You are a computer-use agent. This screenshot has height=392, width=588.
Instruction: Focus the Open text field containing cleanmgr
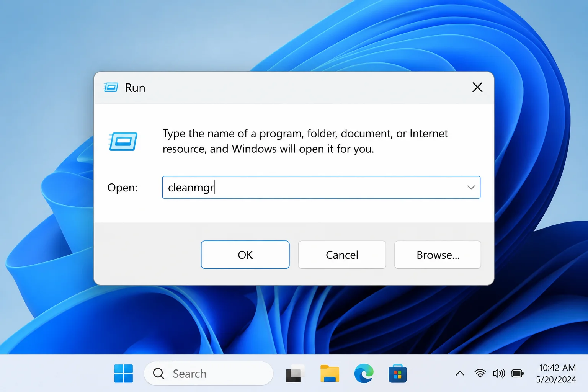[321, 187]
